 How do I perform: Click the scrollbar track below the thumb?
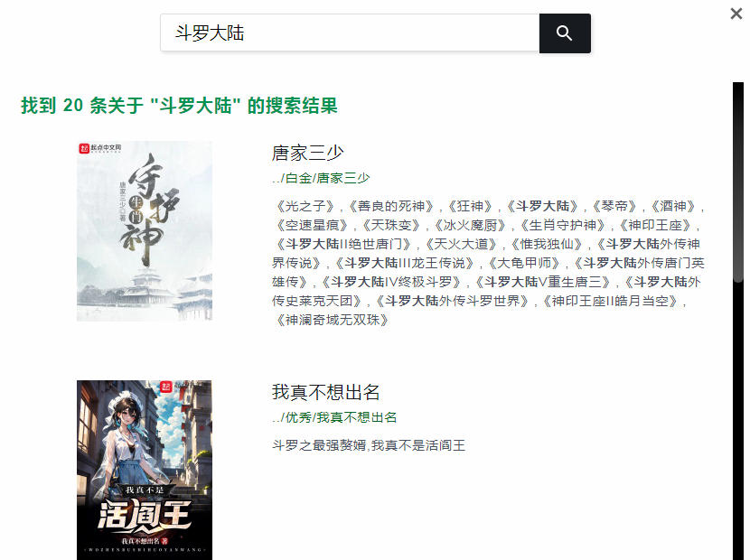tap(738, 421)
